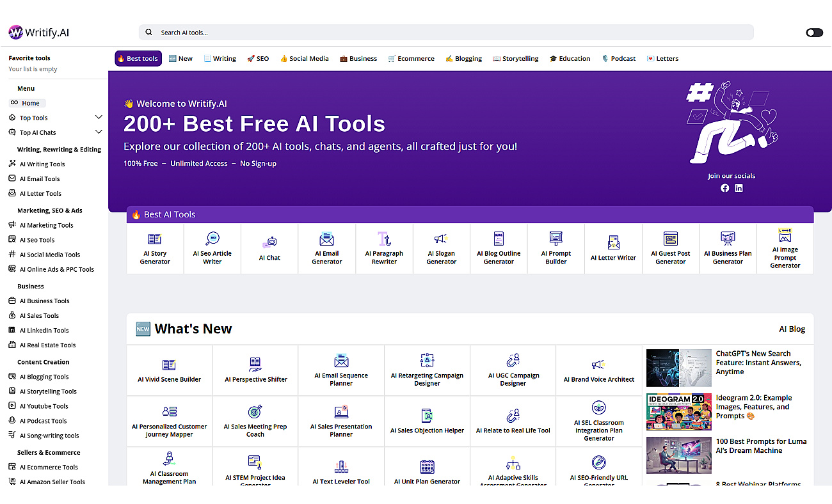Open the AI Retargeting Campaign Designer icon
This screenshot has height=504, width=832.
427,360
